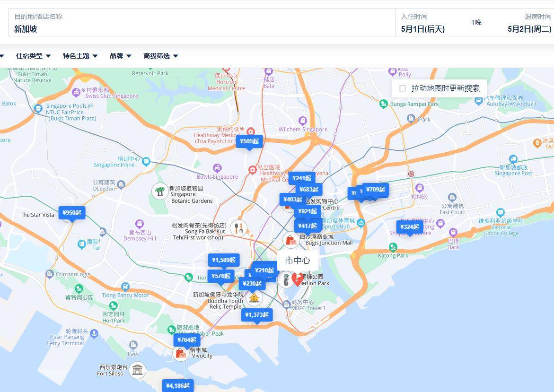
Task: Click the VivoCity shopping bag icon
Action: [x=181, y=353]
